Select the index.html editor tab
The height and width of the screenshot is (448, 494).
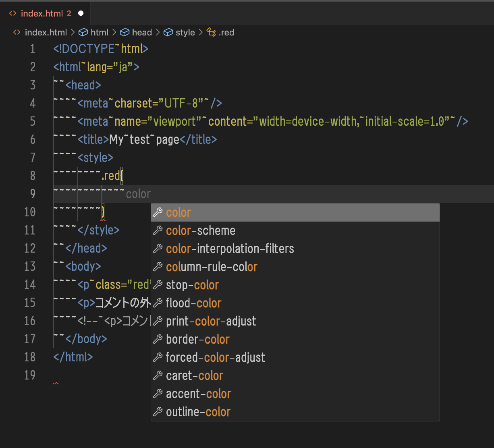[42, 13]
